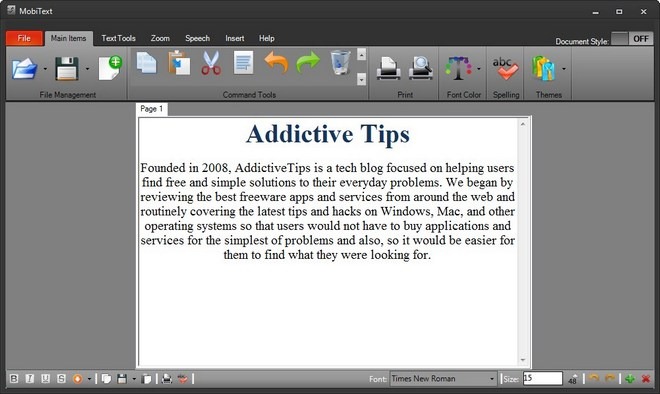Toggle Underline formatting in bottom toolbar
Viewport: 660px width, 394px height.
45,378
